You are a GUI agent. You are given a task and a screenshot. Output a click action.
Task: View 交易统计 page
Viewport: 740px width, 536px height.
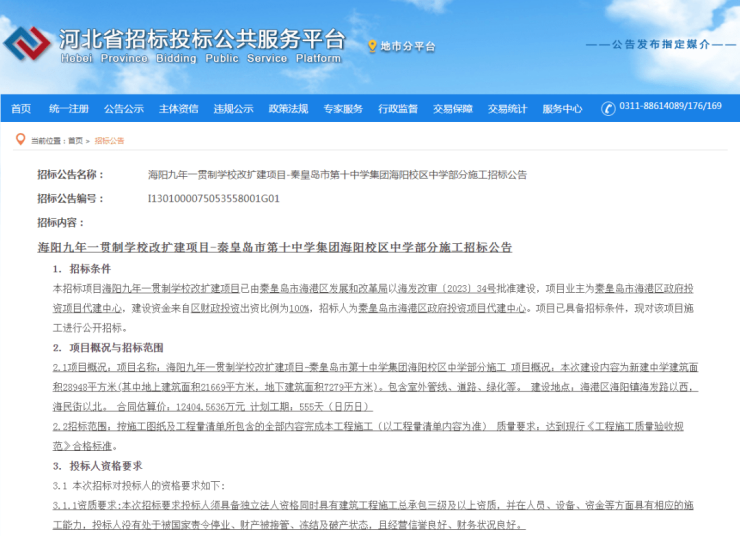tap(507, 108)
